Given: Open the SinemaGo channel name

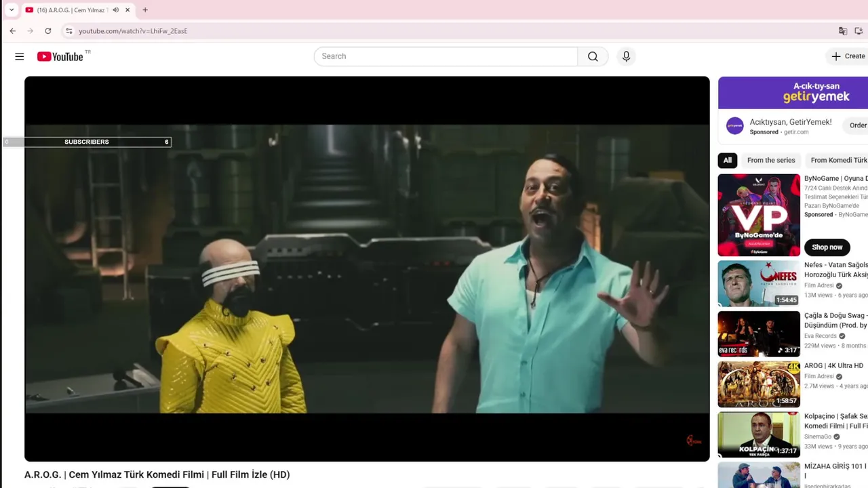Looking at the screenshot, I should tap(818, 436).
